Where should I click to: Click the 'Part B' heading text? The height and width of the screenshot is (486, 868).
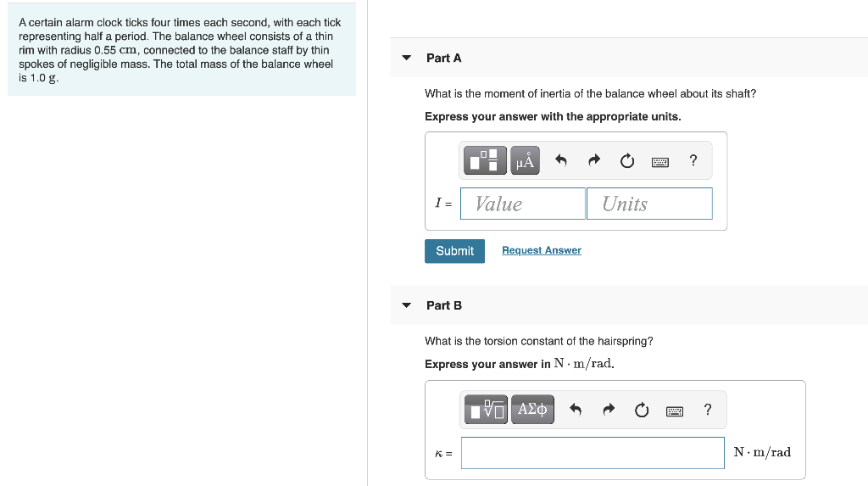coord(444,306)
